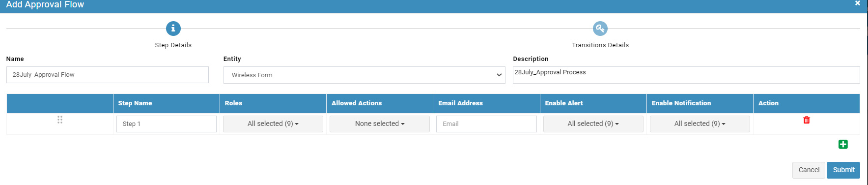Select the Step 1 name field

coord(167,124)
